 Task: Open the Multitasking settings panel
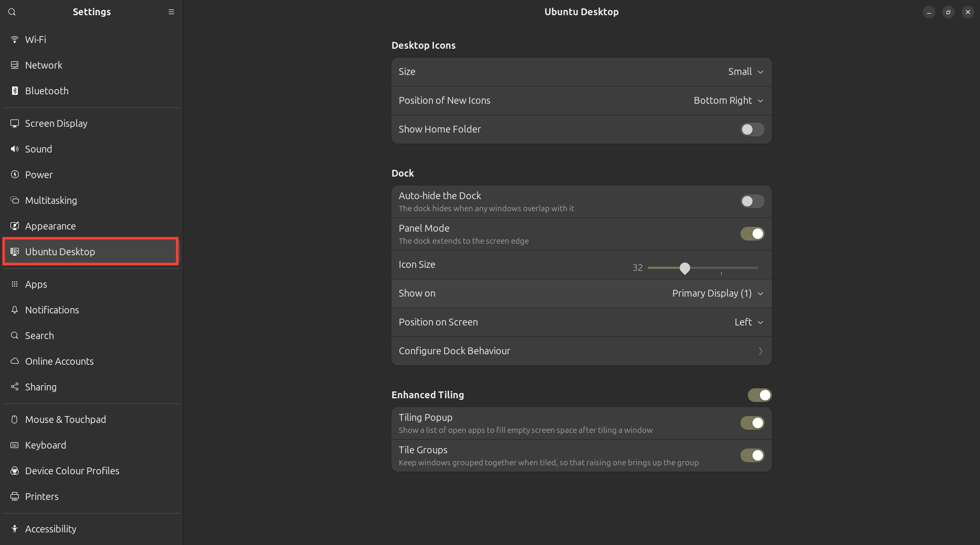[51, 201]
